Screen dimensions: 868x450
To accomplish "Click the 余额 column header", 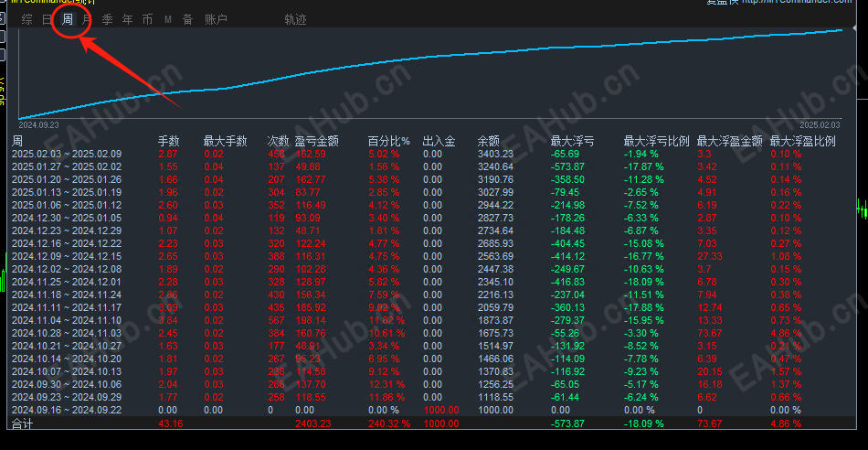I will pyautogui.click(x=489, y=142).
